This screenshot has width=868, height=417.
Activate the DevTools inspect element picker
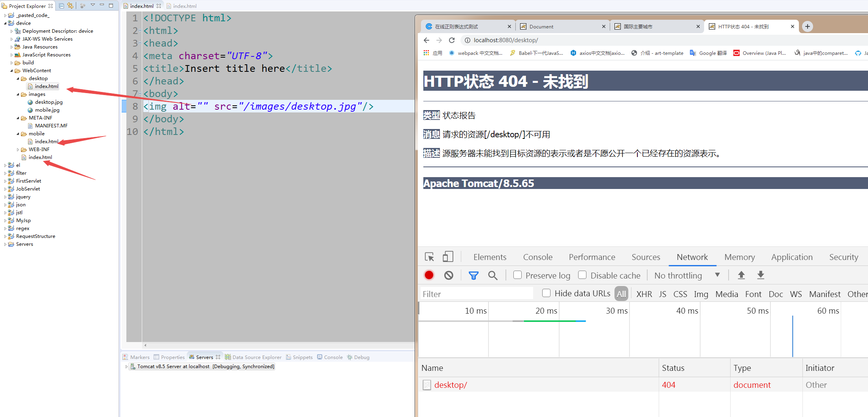pos(429,257)
